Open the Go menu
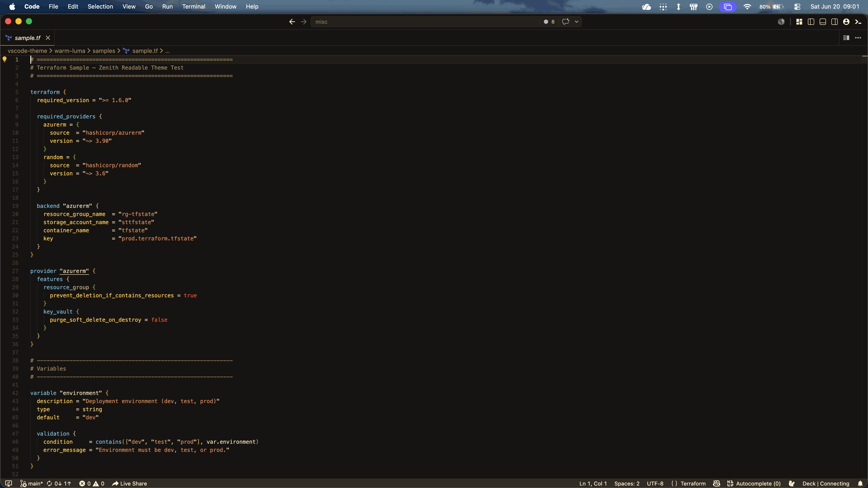The width and height of the screenshot is (868, 488). click(x=149, y=6)
